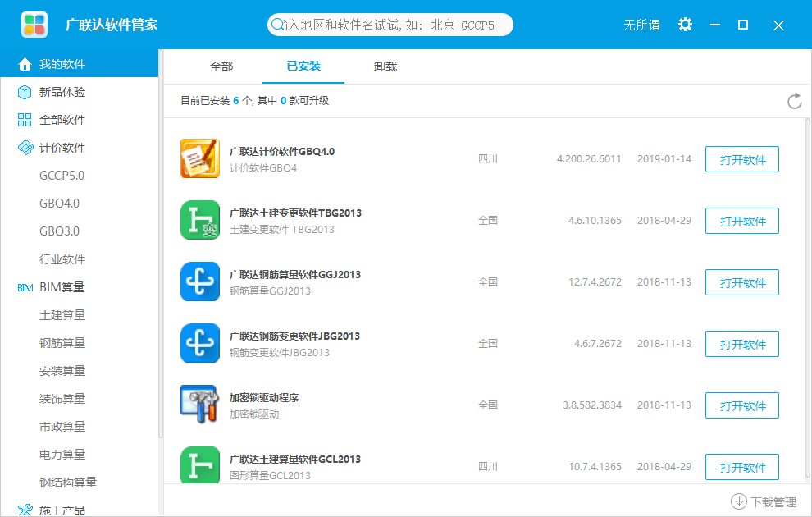
Task: Select 装饰算量 in sidebar
Action: [x=62, y=399]
